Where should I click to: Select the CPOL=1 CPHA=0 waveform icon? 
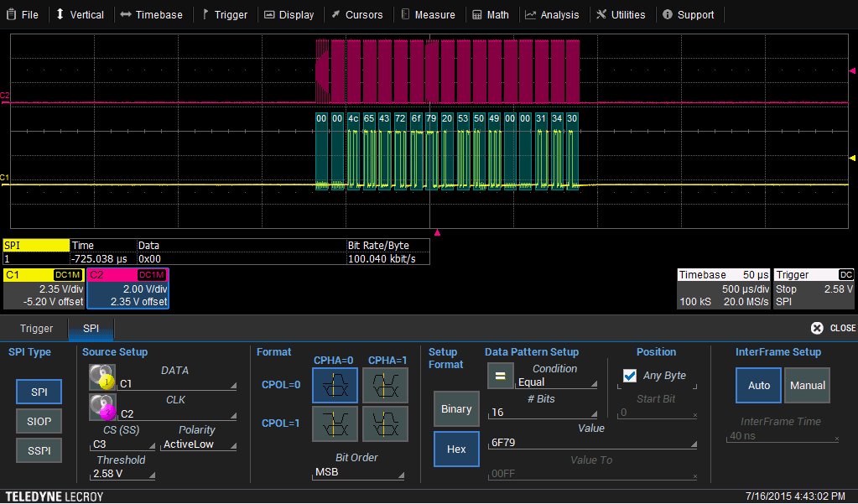[x=335, y=423]
